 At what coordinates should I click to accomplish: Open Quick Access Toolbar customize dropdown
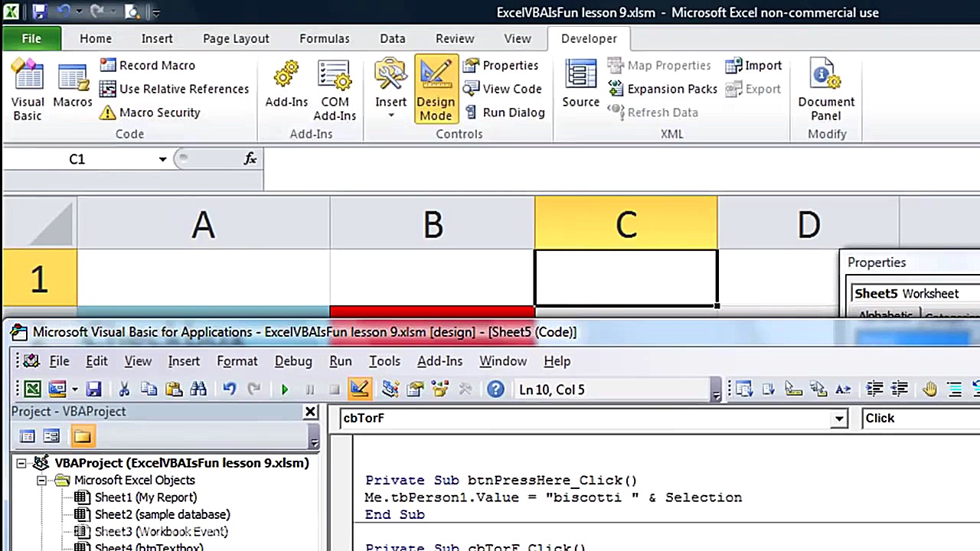pyautogui.click(x=156, y=12)
